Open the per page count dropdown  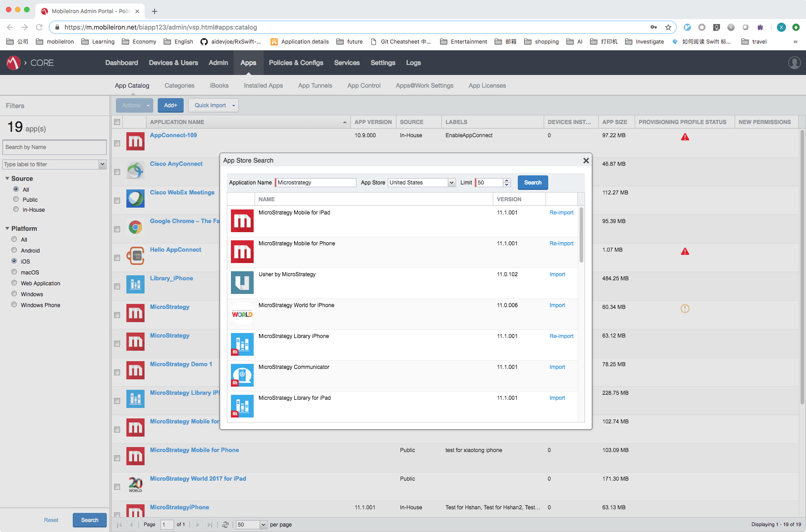tap(263, 525)
